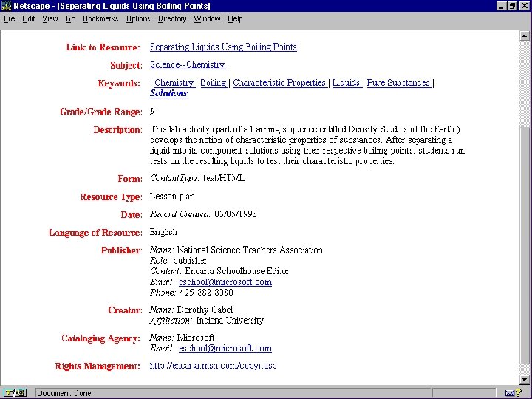Image resolution: width=532 pixels, height=399 pixels.
Task: Click the Lesson plan value
Action: [172, 196]
